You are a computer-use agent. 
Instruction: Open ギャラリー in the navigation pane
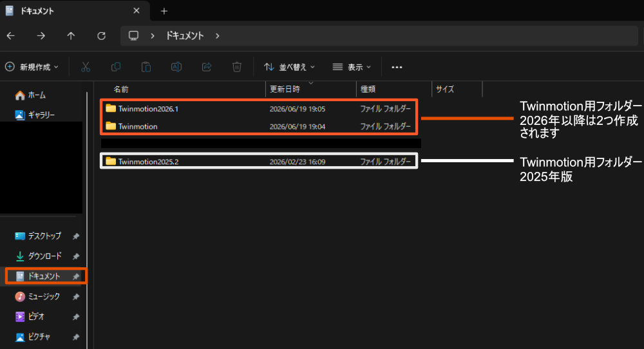pyautogui.click(x=35, y=115)
